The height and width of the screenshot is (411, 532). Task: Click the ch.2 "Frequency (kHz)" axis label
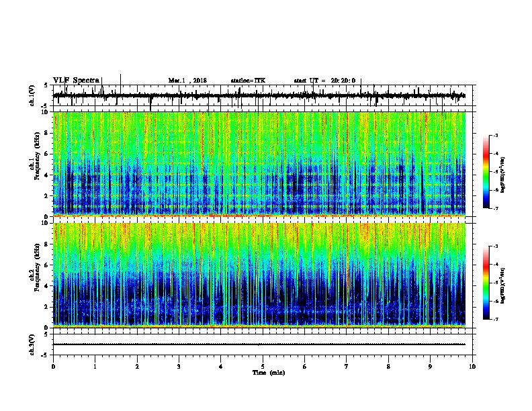click(37, 267)
